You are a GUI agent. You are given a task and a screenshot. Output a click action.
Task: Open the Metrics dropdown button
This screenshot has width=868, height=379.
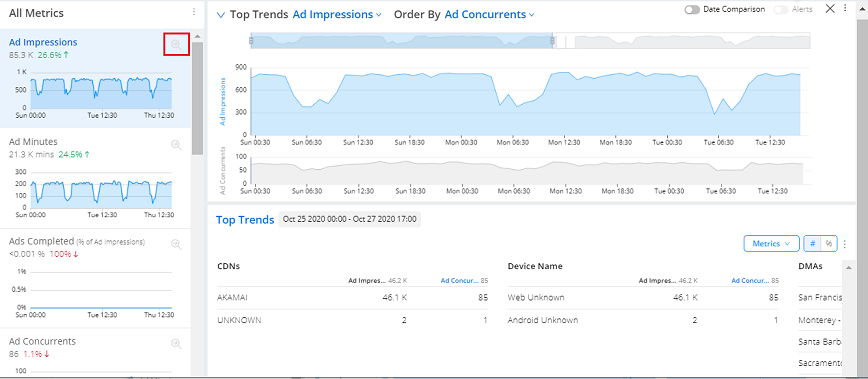[x=772, y=243]
